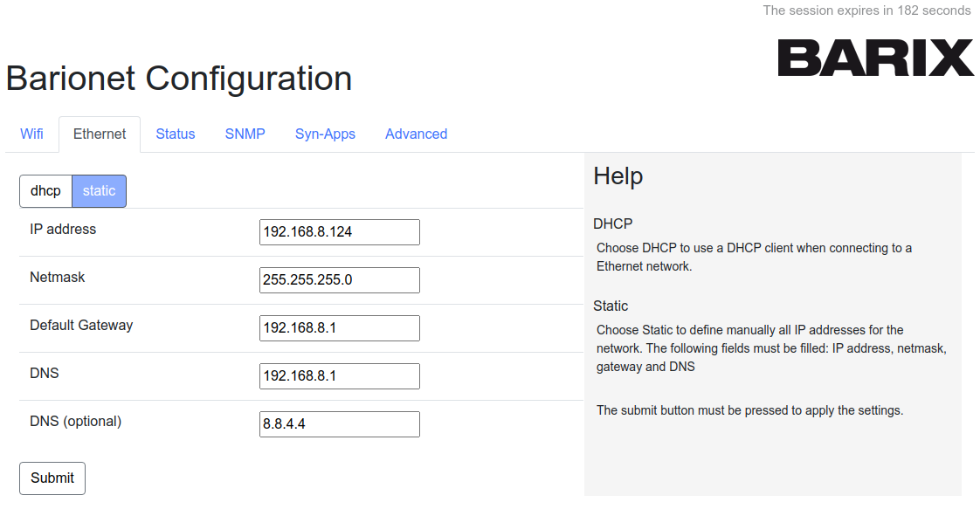Open the Syn-Apps tab
The height and width of the screenshot is (509, 980).
pyautogui.click(x=325, y=134)
